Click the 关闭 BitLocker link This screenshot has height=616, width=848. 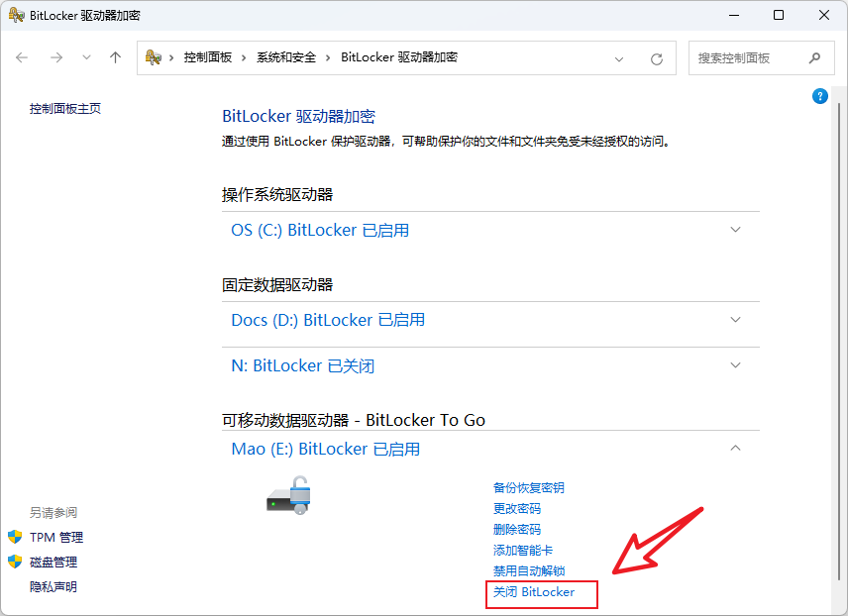pos(534,592)
